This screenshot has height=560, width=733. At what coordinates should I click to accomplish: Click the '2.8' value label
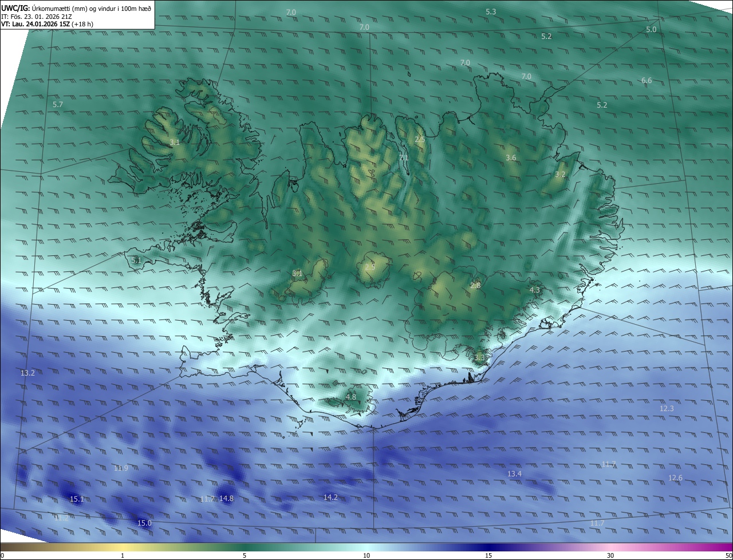pos(475,286)
